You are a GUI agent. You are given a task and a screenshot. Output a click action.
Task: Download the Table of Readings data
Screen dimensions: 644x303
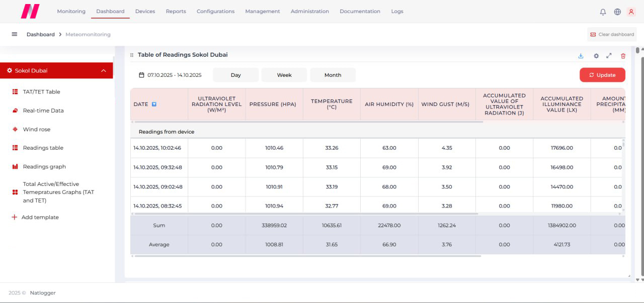coord(581,56)
